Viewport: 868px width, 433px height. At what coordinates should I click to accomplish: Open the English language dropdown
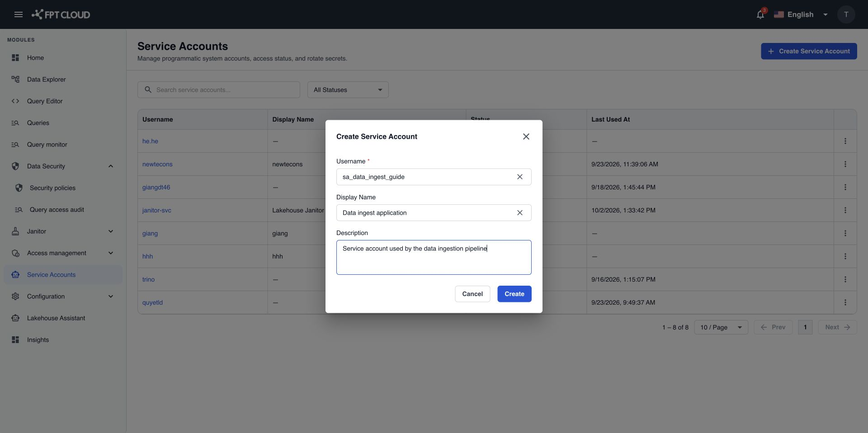point(801,14)
